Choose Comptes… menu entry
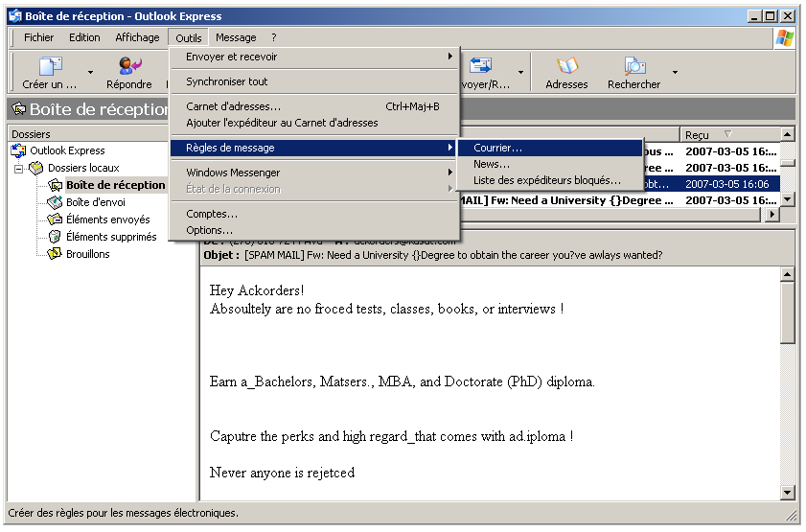 click(x=314, y=214)
